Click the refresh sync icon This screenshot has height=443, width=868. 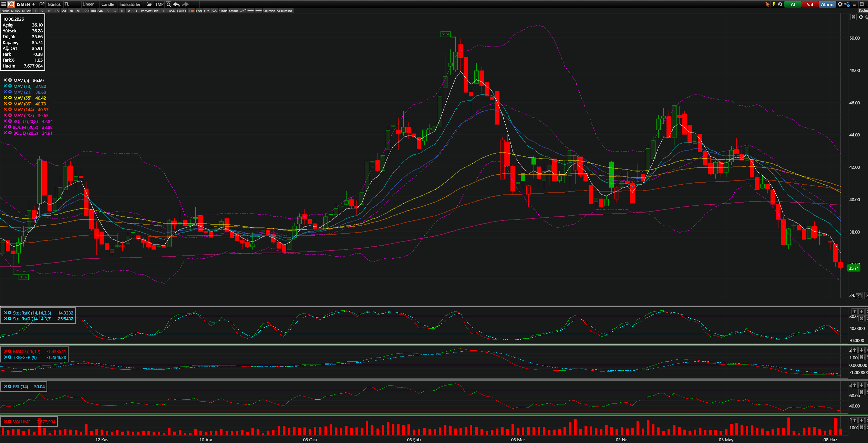click(780, 4)
